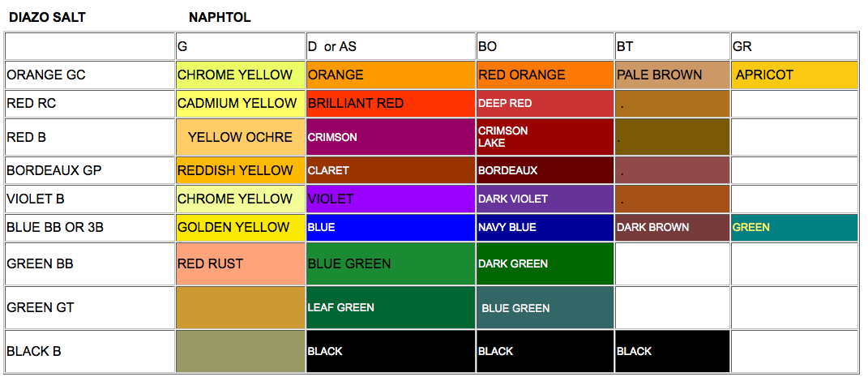Select the Brilliant Red color swatch
This screenshot has width=868, height=381.
point(391,104)
